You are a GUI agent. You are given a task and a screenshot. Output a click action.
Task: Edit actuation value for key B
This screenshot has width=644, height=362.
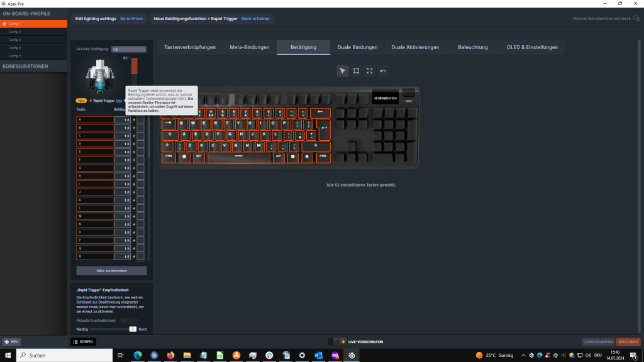[123, 128]
